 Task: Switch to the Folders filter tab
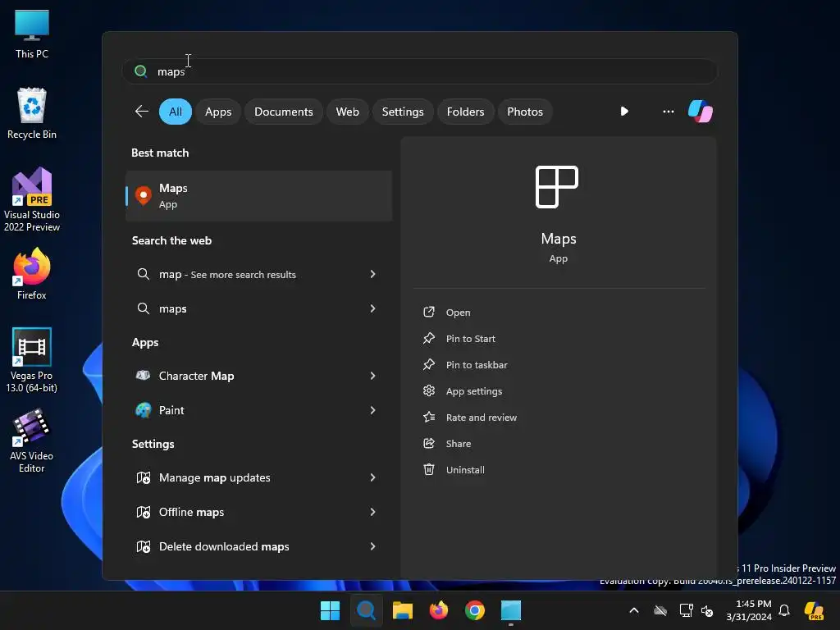[465, 112]
